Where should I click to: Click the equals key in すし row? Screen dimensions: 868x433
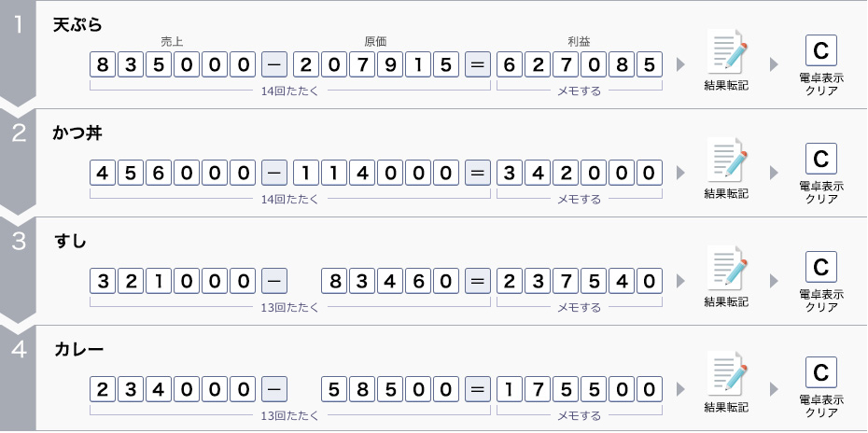click(x=477, y=281)
